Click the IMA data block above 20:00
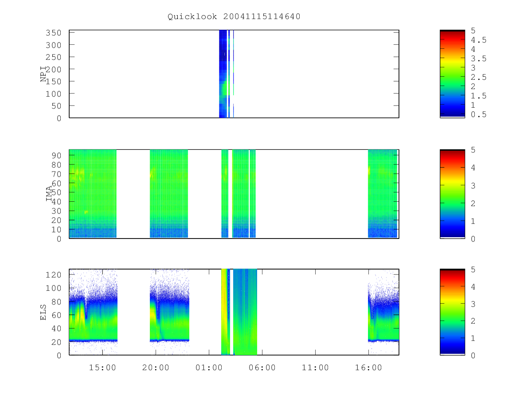The height and width of the screenshot is (399, 532). [x=169, y=194]
